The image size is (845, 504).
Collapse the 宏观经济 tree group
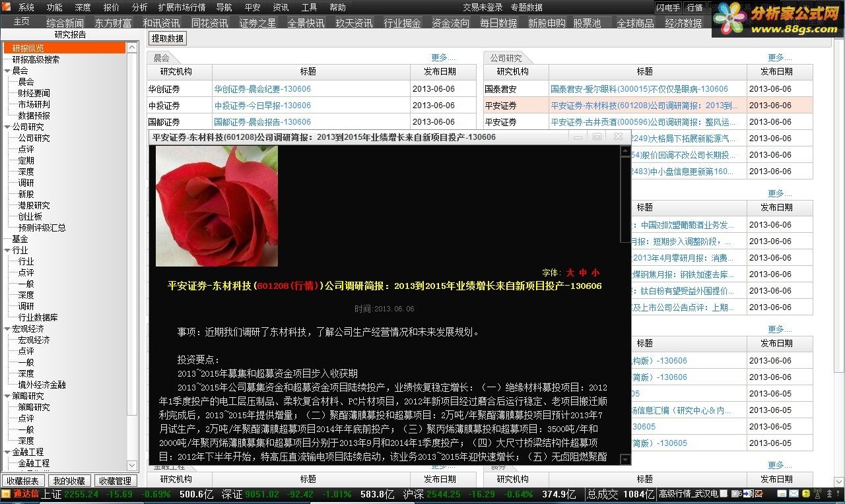7,329
